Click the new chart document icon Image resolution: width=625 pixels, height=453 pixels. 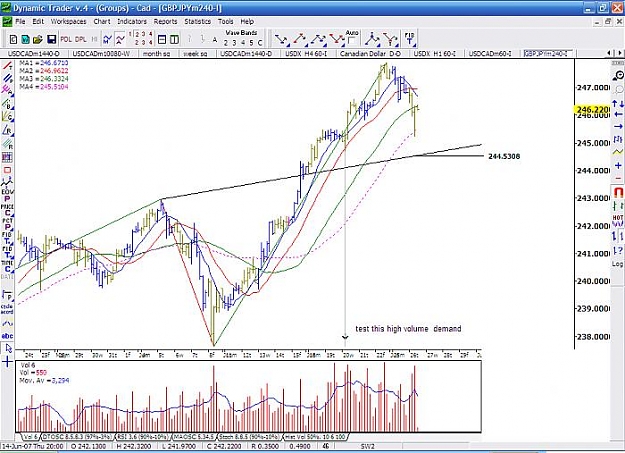click(x=14, y=39)
